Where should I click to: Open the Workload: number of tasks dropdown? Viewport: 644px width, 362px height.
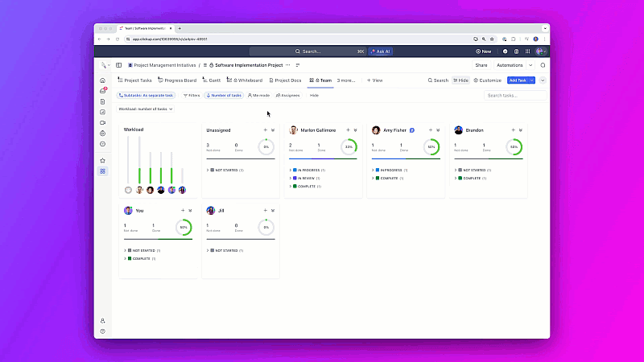[146, 109]
